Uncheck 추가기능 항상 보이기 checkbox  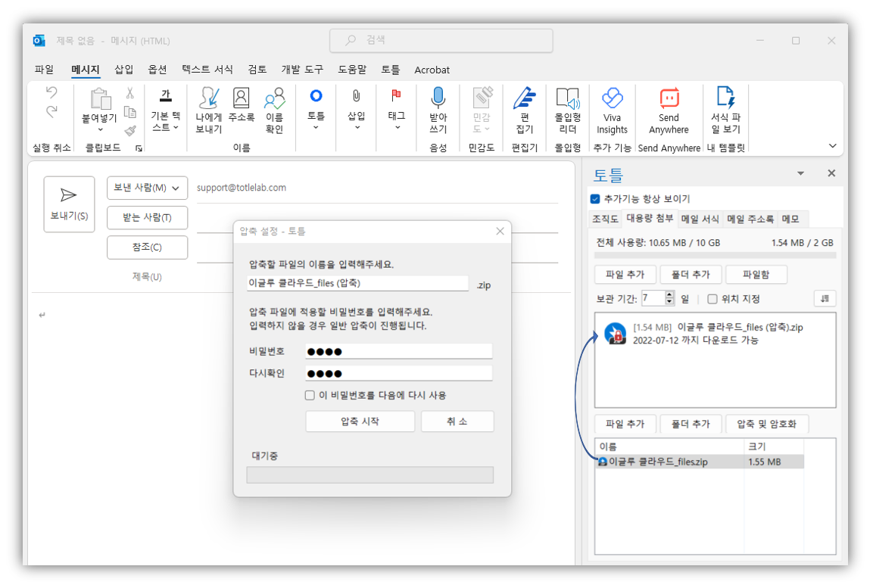(x=595, y=198)
